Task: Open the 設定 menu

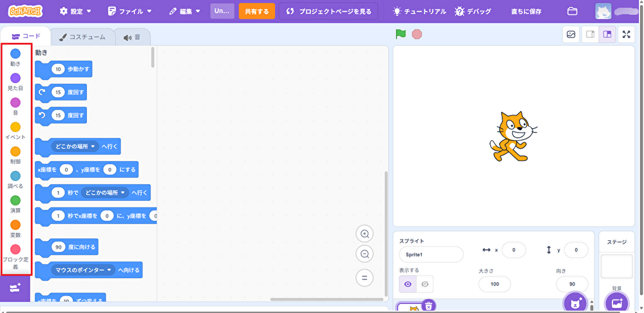Action: (x=75, y=12)
